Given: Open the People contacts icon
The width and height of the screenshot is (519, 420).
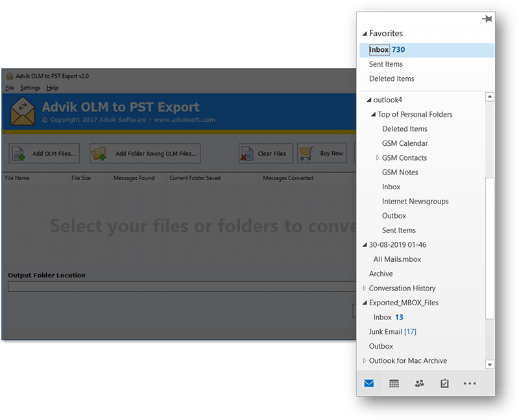Looking at the screenshot, I should pyautogui.click(x=419, y=383).
